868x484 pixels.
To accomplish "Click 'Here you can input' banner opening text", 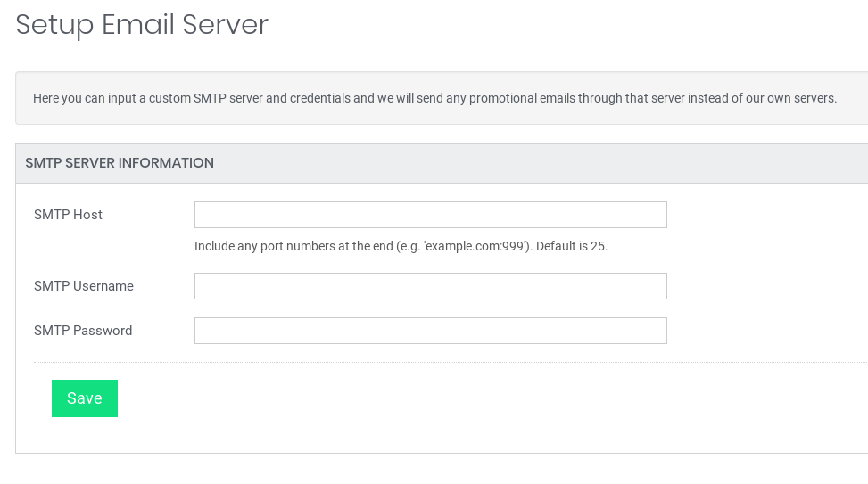I will [x=82, y=98].
